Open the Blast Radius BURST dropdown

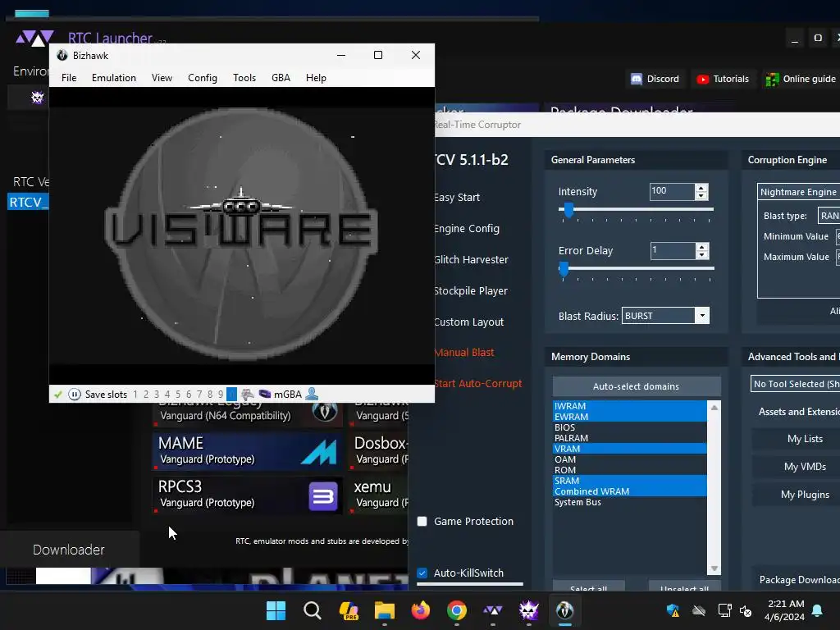[665, 316]
